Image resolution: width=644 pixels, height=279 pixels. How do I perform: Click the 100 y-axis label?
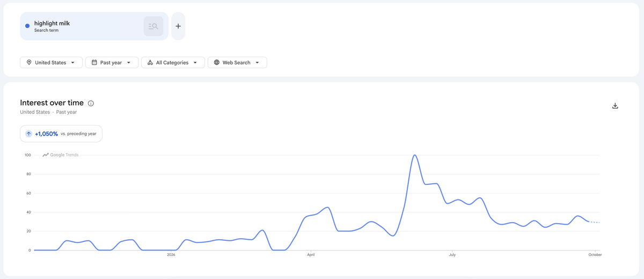tap(27, 155)
